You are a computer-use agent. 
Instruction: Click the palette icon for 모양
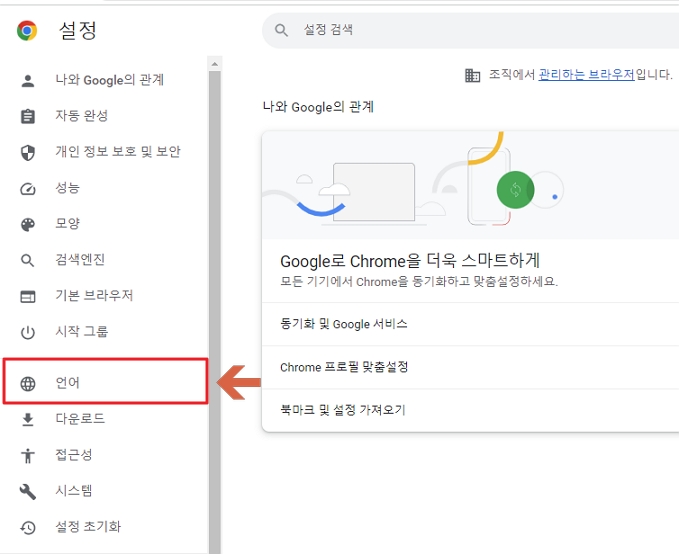click(x=28, y=224)
